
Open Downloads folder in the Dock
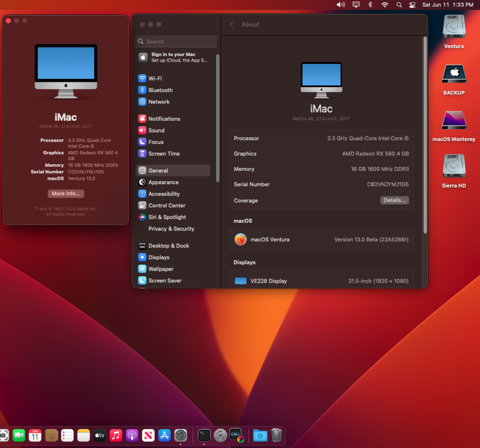coord(260,435)
